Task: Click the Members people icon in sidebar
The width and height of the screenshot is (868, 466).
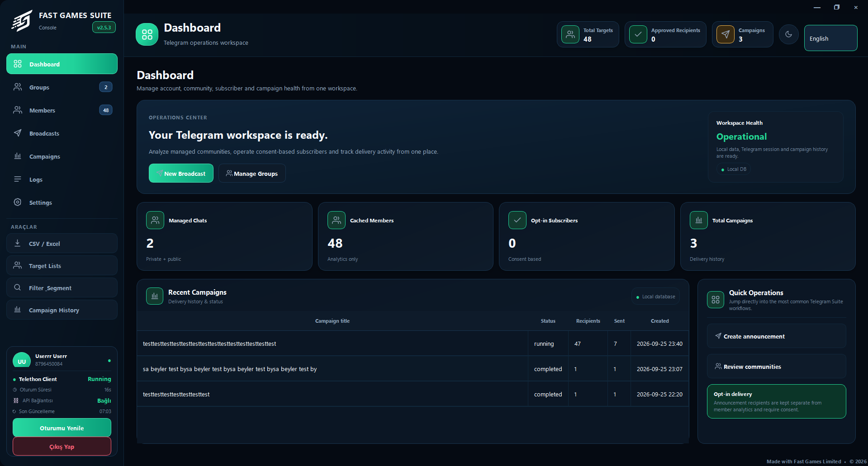Action: click(x=18, y=110)
